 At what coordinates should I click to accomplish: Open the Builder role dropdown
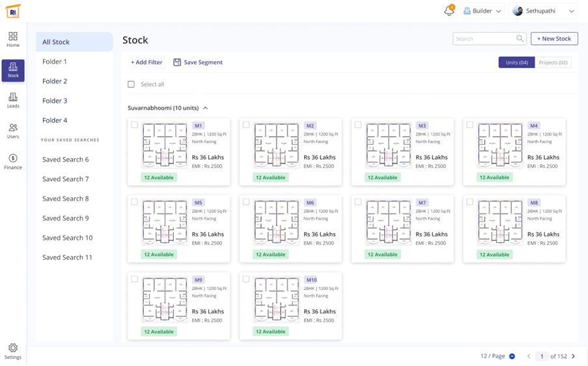(482, 11)
